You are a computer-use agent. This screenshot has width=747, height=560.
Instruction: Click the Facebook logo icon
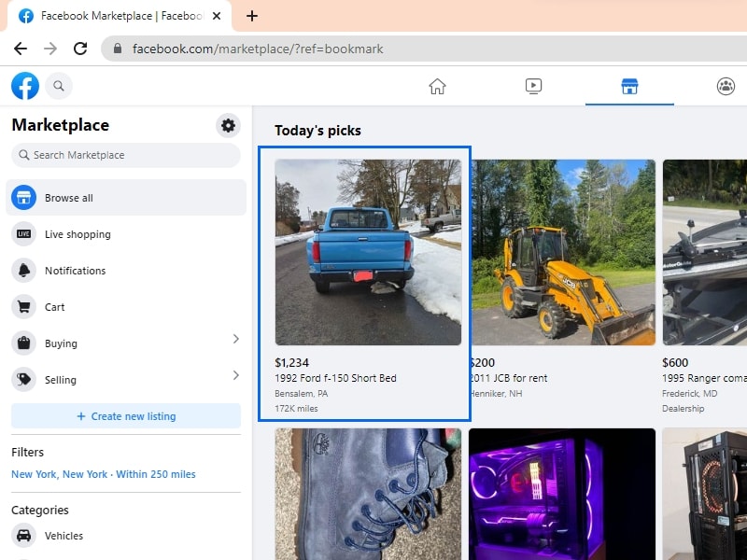pos(25,86)
